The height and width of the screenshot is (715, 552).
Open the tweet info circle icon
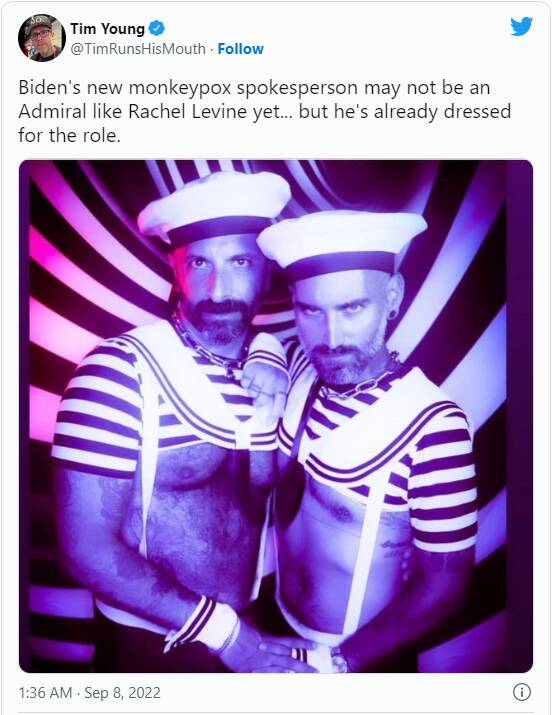point(521,692)
